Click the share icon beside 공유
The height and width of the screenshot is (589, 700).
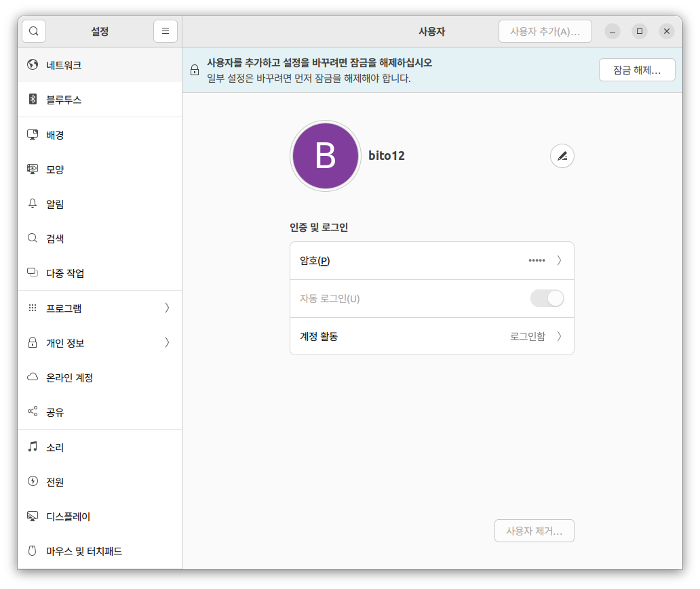[33, 411]
